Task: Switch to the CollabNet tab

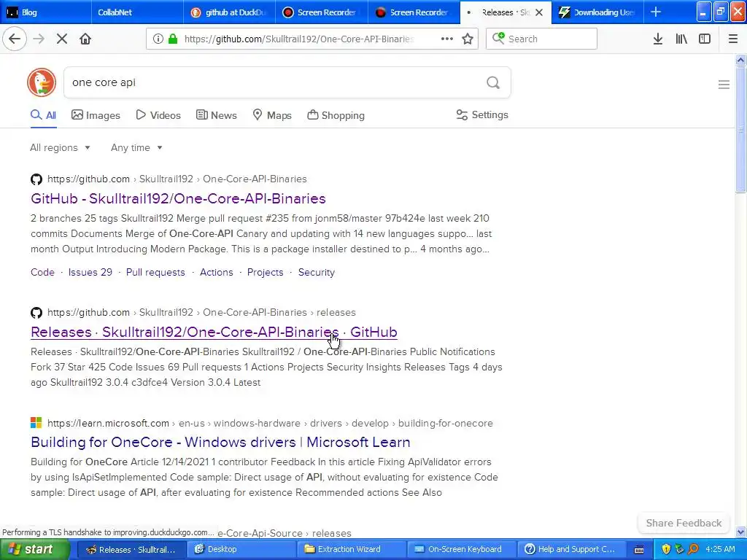Action: [x=137, y=12]
